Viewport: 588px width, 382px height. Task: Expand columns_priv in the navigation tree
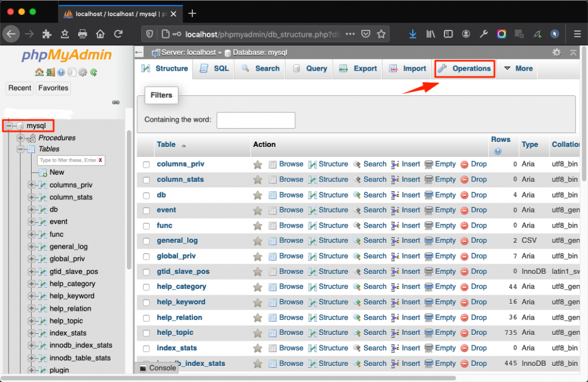[32, 184]
